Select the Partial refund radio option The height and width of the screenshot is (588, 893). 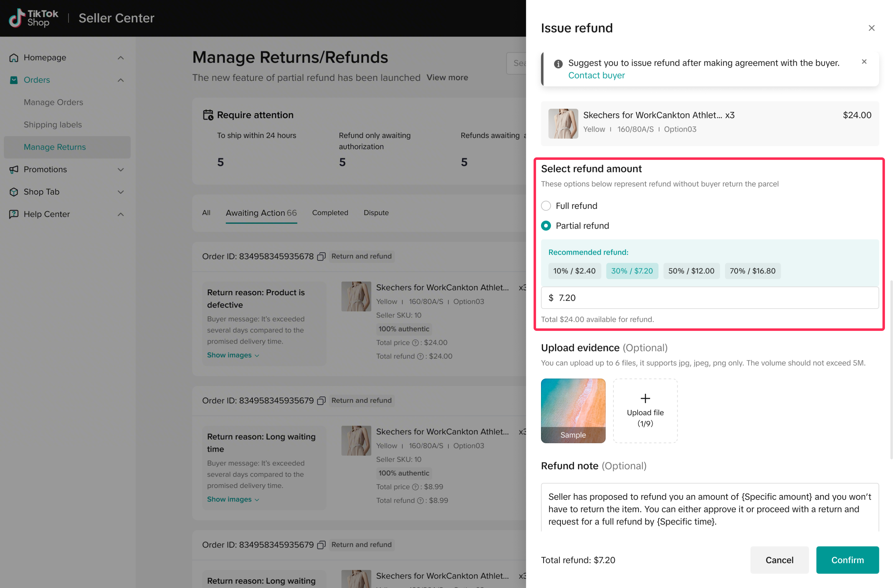546,226
